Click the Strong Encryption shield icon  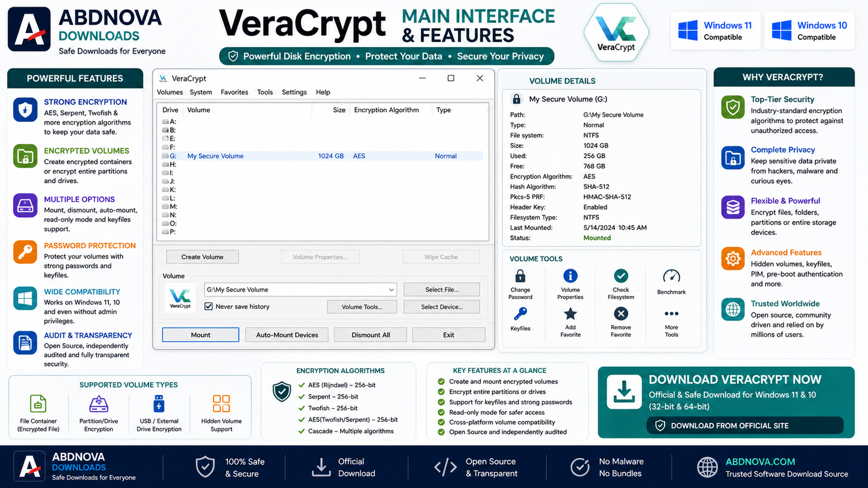coord(25,110)
